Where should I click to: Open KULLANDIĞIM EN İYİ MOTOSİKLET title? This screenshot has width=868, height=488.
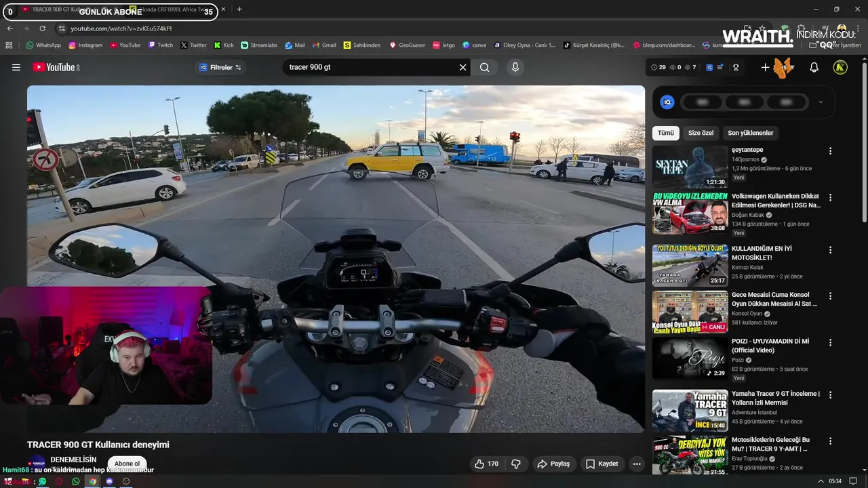tap(762, 253)
